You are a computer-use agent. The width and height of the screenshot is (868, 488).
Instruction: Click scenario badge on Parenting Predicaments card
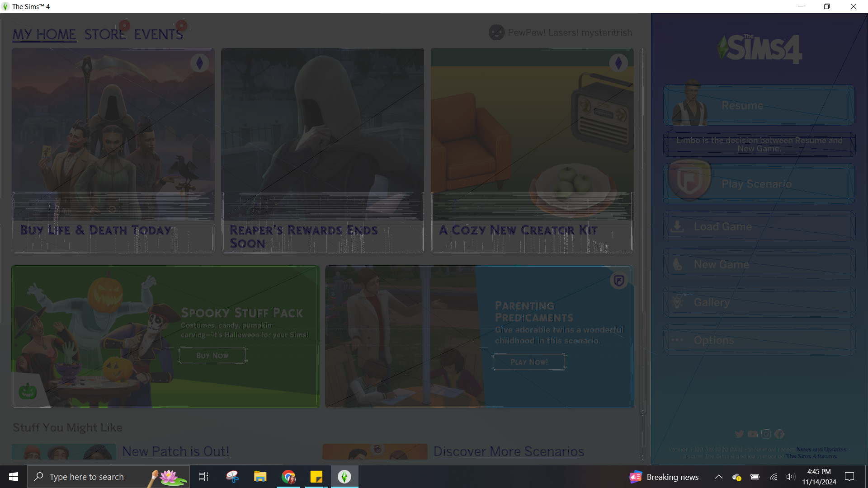(x=619, y=281)
